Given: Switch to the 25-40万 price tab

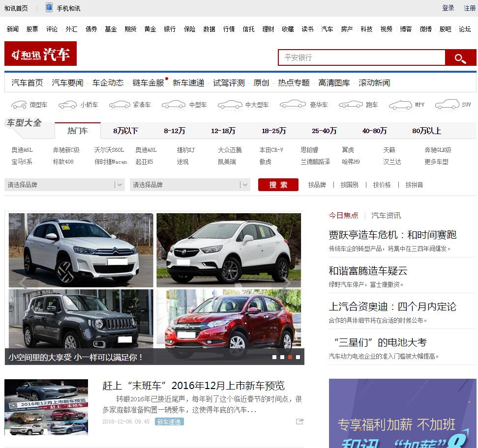Looking at the screenshot, I should pyautogui.click(x=324, y=131).
